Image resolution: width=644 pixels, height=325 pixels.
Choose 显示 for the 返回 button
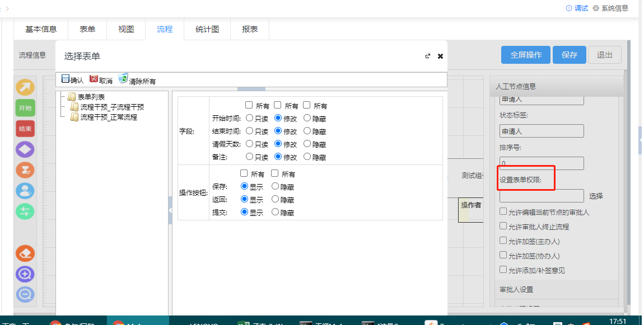point(244,199)
